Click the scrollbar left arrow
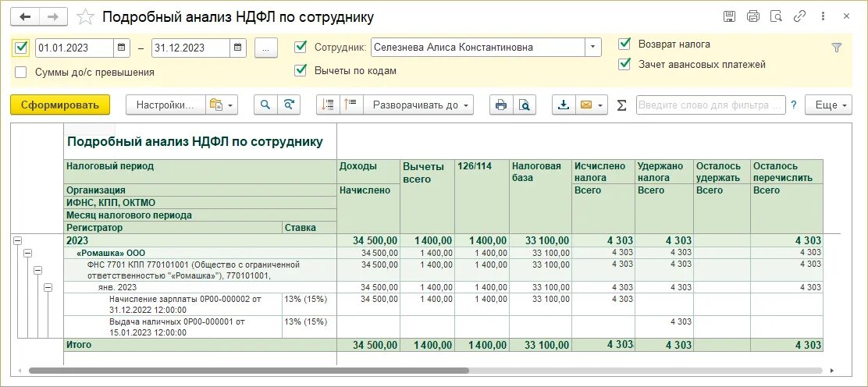Viewport: 868px width, 387px height. (19, 371)
